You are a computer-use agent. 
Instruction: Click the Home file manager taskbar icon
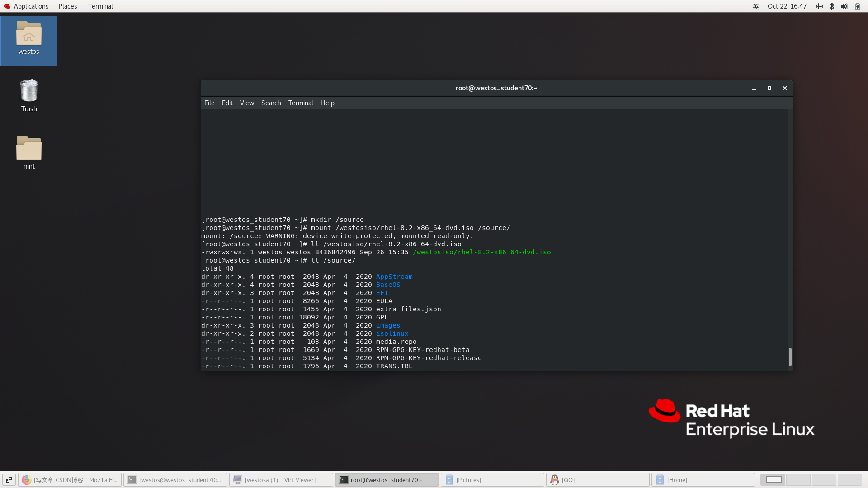660,480
